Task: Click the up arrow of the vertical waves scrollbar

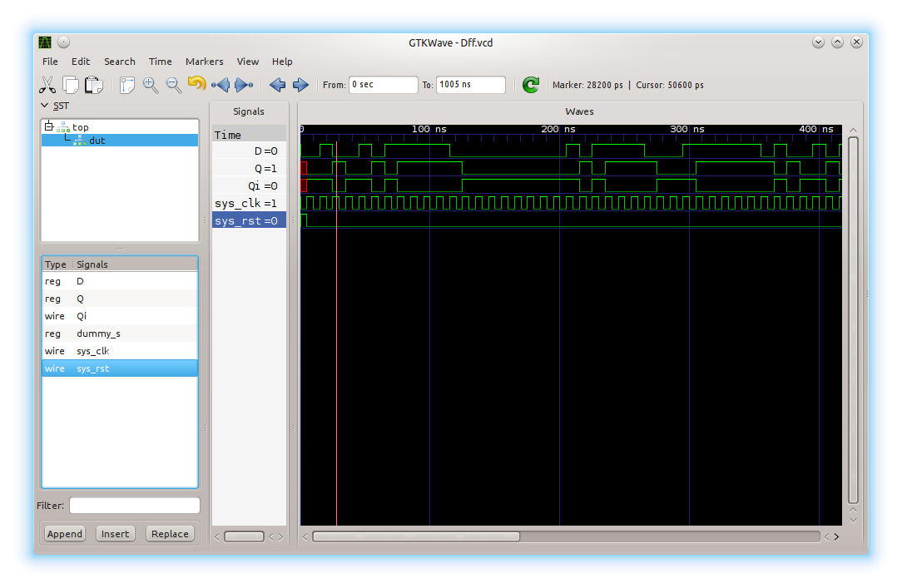Action: point(853,130)
